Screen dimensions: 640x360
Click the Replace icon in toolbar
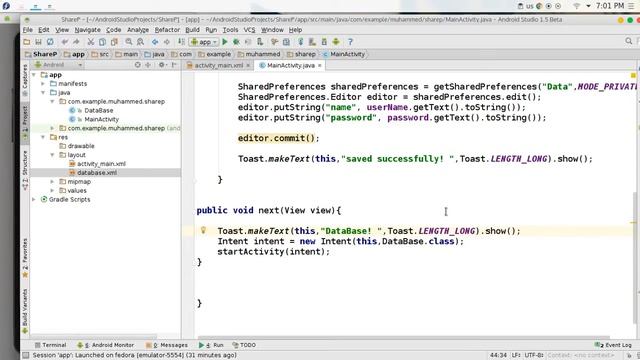tap(140, 42)
